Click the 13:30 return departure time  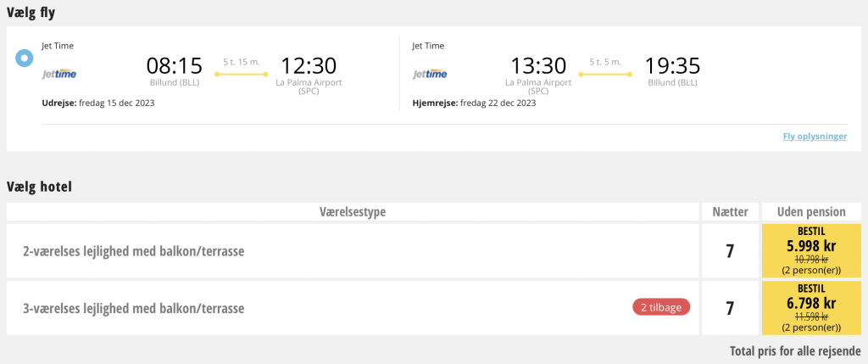(x=538, y=66)
